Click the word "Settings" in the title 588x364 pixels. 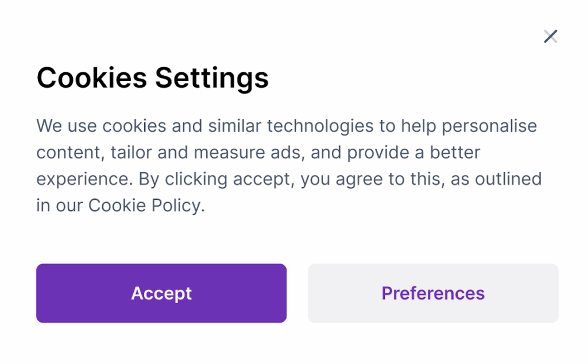[x=212, y=78]
